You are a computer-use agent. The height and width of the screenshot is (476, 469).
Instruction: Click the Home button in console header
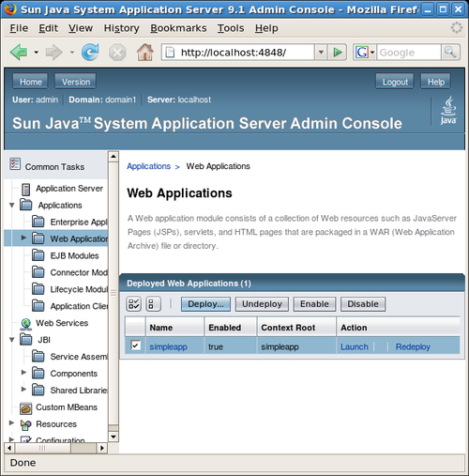30,82
